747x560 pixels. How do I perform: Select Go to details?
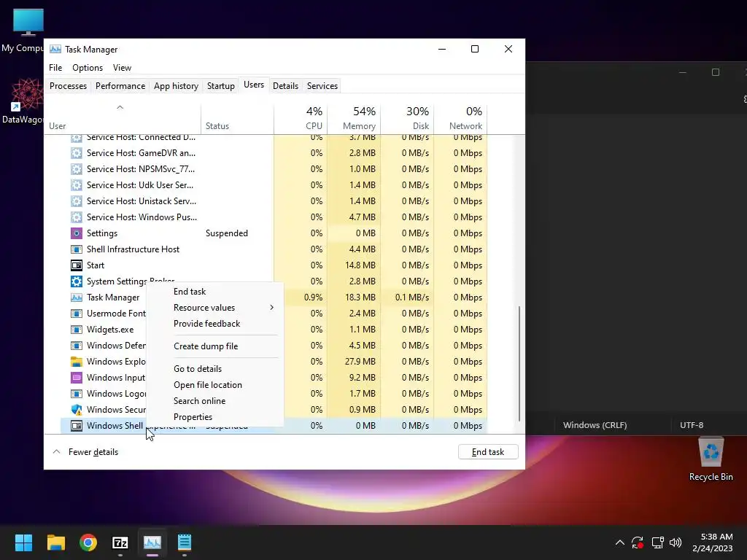click(215, 368)
